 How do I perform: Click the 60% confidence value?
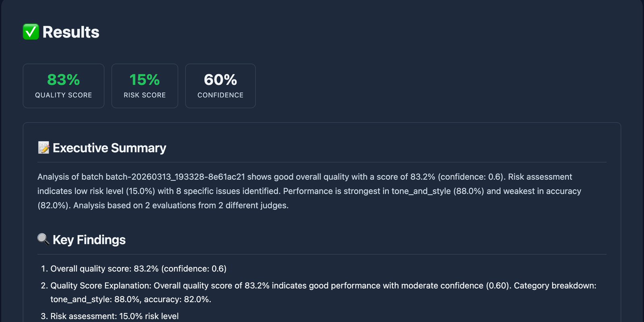[220, 80]
